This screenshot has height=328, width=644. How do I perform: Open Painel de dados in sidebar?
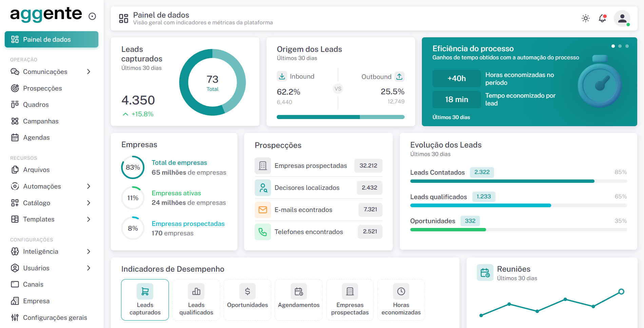pos(51,39)
